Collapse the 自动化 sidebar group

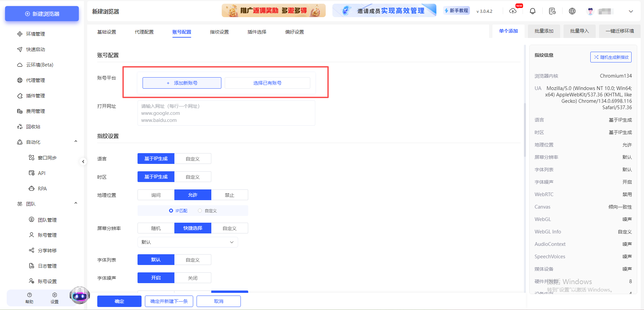click(x=75, y=141)
